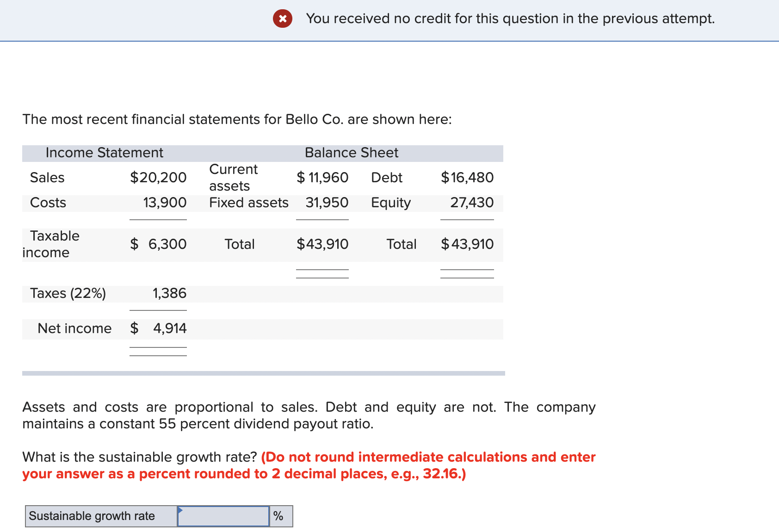Click the Current assets value $11,960
The width and height of the screenshot is (779, 532).
pos(322,177)
